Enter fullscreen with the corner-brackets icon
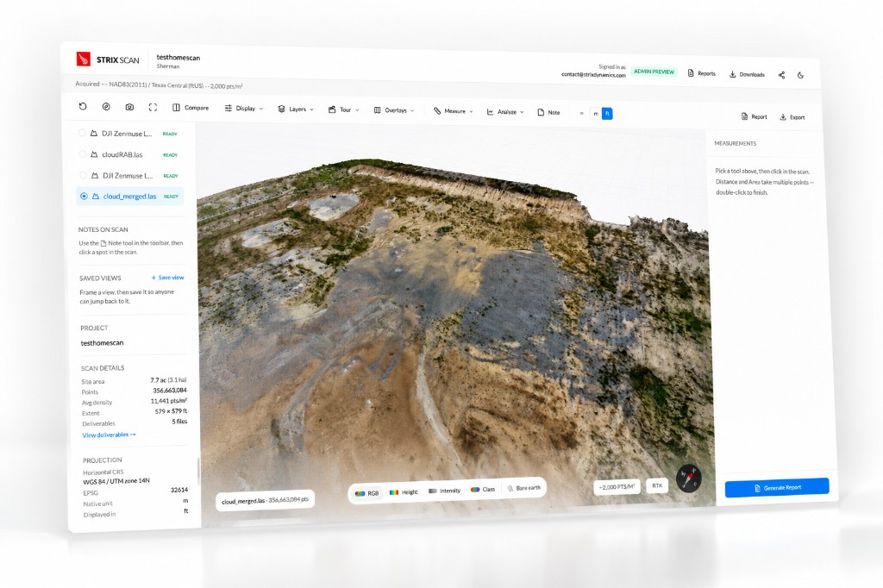Image resolution: width=883 pixels, height=588 pixels. click(153, 107)
